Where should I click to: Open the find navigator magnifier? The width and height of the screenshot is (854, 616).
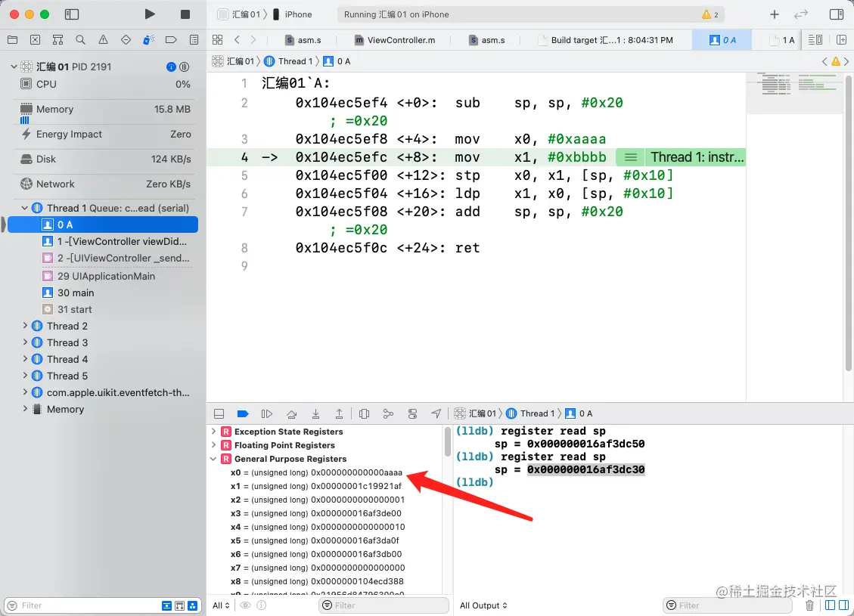(x=81, y=40)
